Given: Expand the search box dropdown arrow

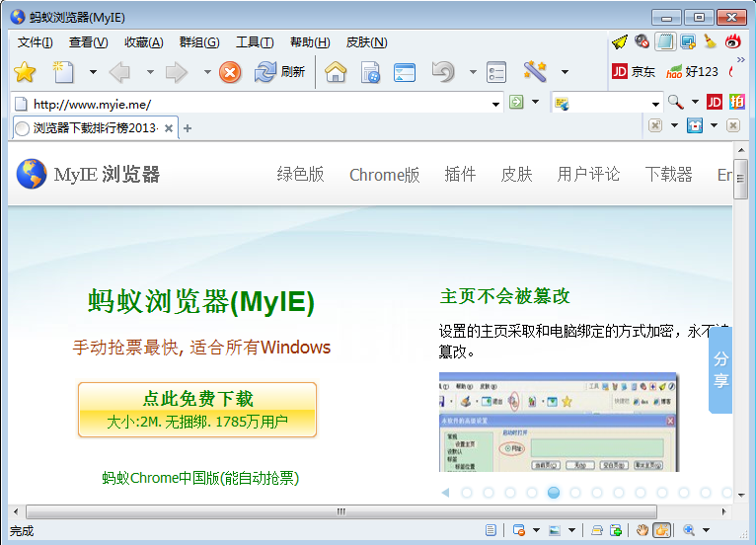Looking at the screenshot, I should pyautogui.click(x=655, y=105).
